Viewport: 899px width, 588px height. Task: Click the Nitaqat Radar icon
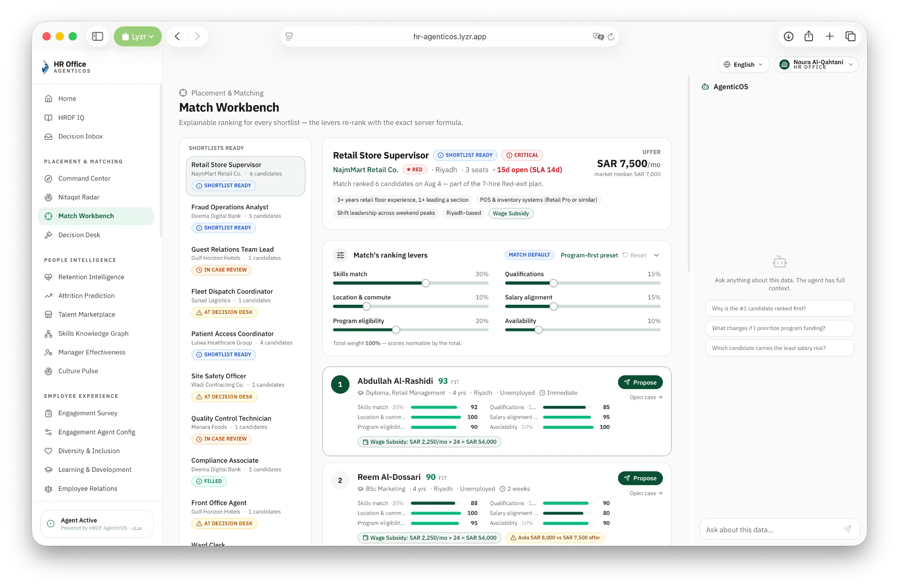tap(48, 197)
